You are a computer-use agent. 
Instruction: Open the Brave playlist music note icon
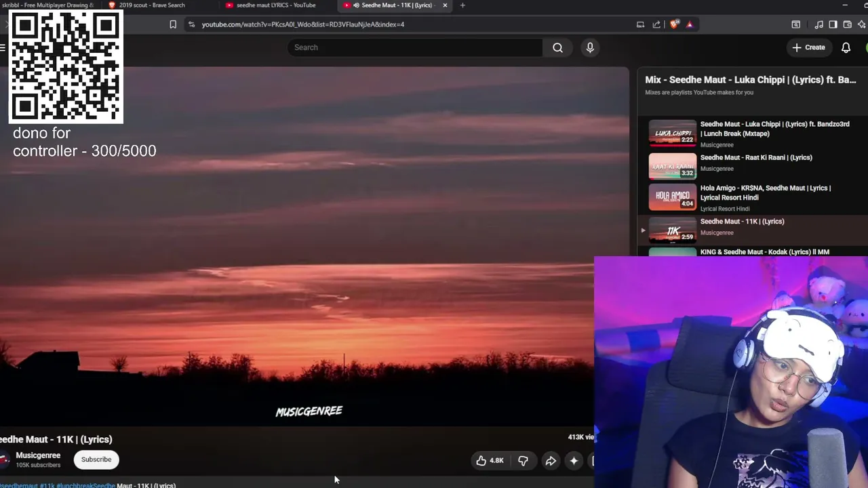818,24
